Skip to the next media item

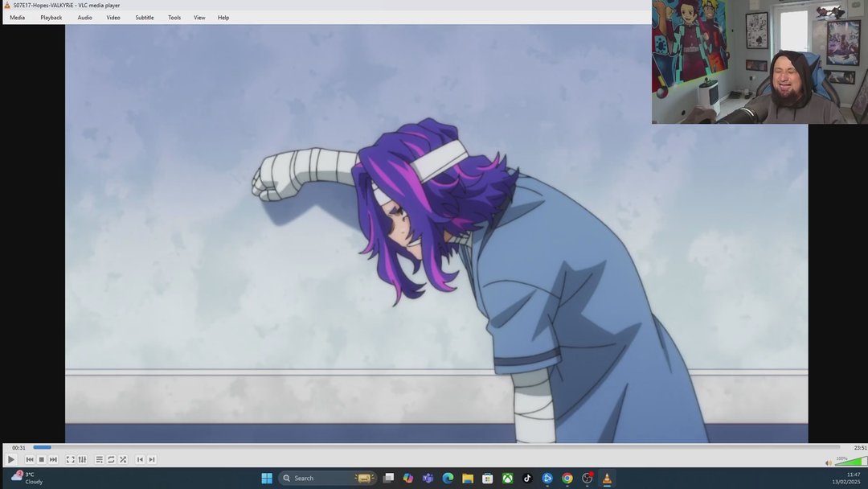pyautogui.click(x=53, y=459)
